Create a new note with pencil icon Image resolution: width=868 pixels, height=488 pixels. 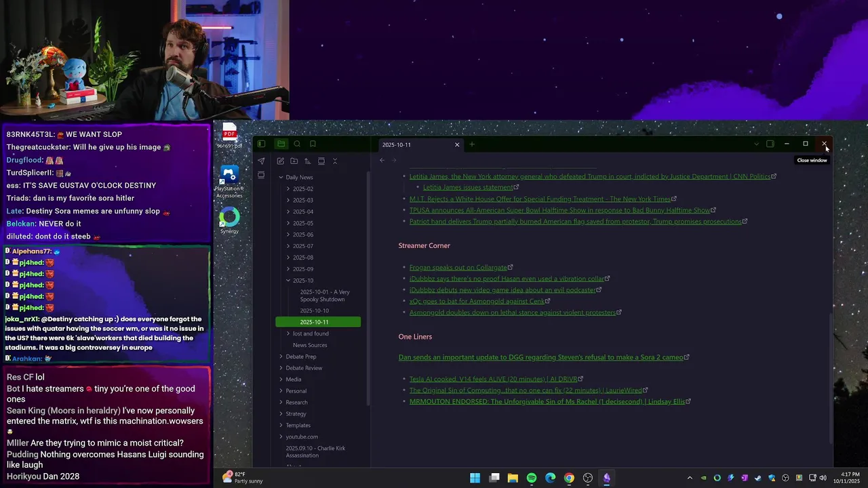280,161
